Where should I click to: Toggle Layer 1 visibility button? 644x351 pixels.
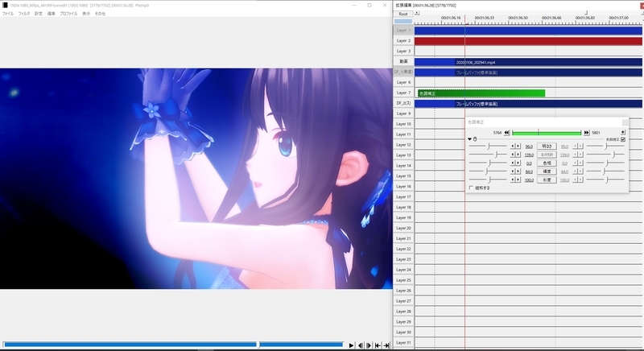click(x=403, y=31)
